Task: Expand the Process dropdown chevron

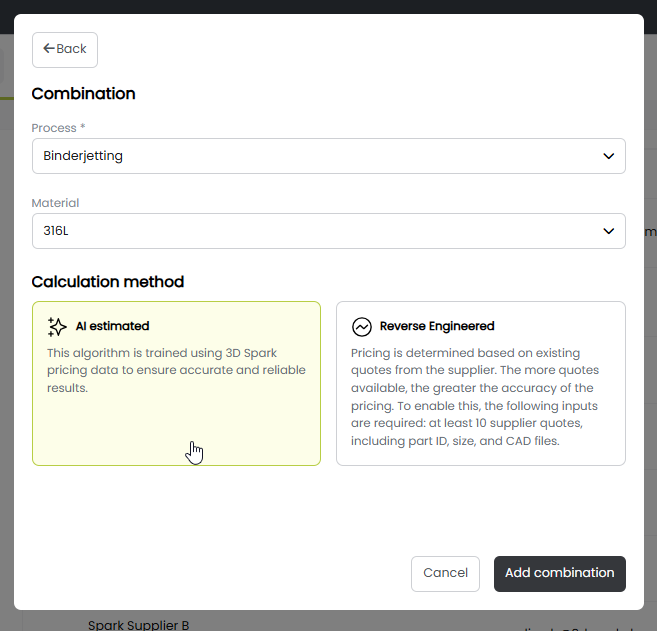Action: point(609,156)
